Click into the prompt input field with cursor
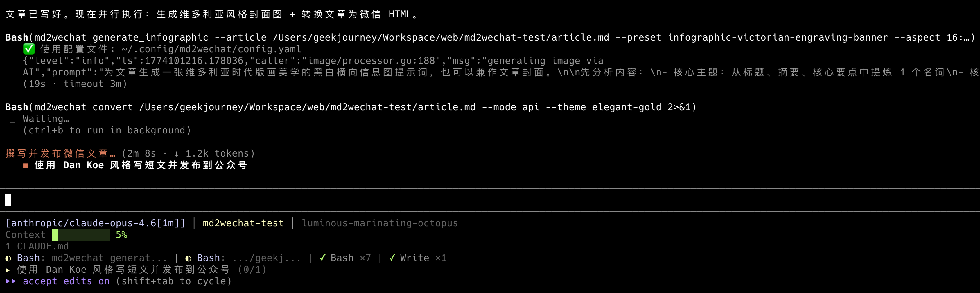 tap(228, 200)
